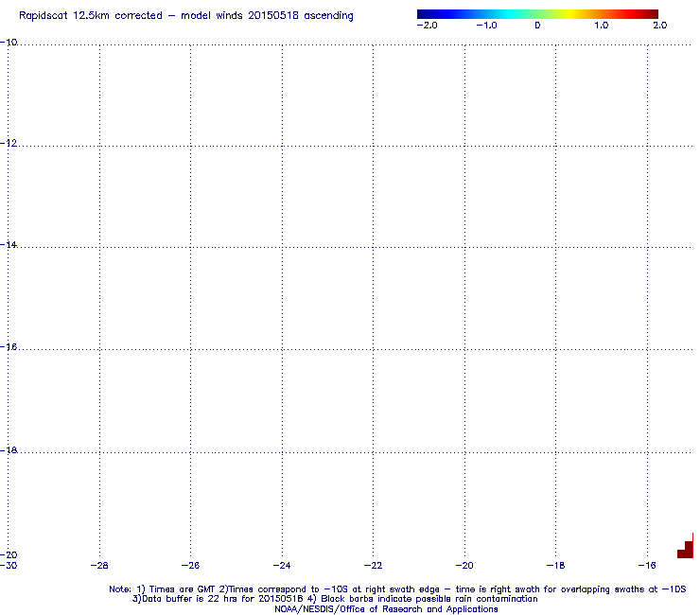The width and height of the screenshot is (700, 615).
Task: Click the -18 latitude axis label
Action: pos(9,450)
